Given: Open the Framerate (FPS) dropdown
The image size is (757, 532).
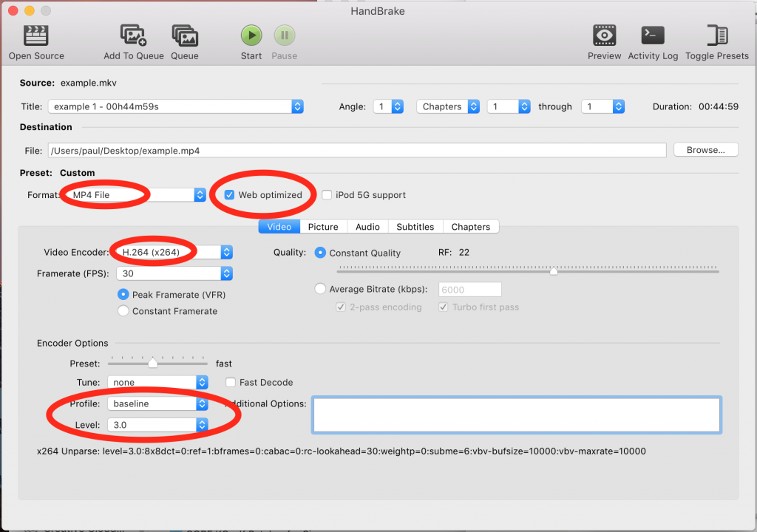Looking at the screenshot, I should coord(174,273).
